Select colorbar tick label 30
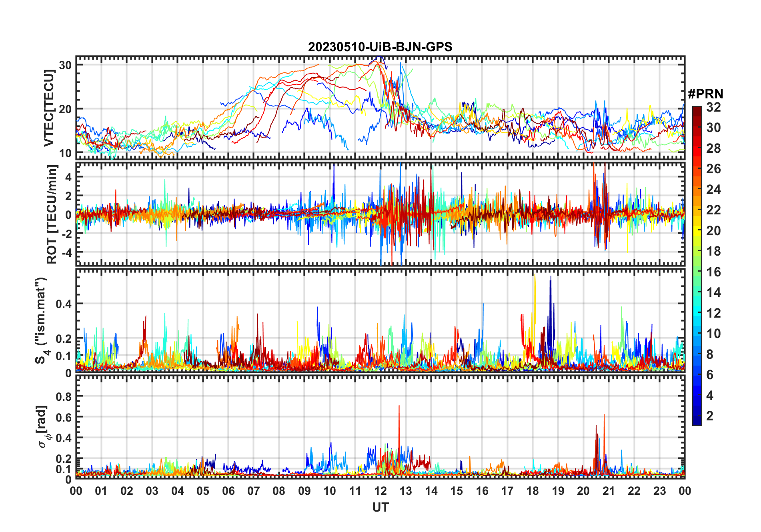This screenshot has width=761, height=532. [713, 128]
